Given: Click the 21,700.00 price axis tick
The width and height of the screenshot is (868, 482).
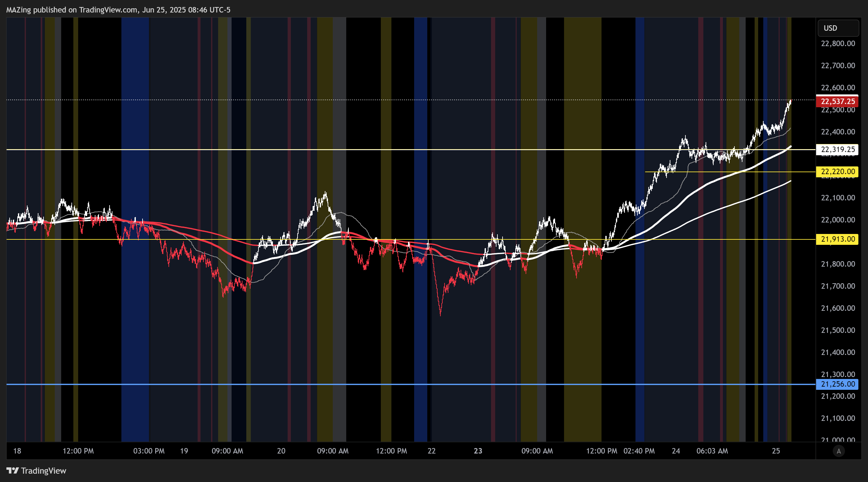Looking at the screenshot, I should click(x=838, y=286).
